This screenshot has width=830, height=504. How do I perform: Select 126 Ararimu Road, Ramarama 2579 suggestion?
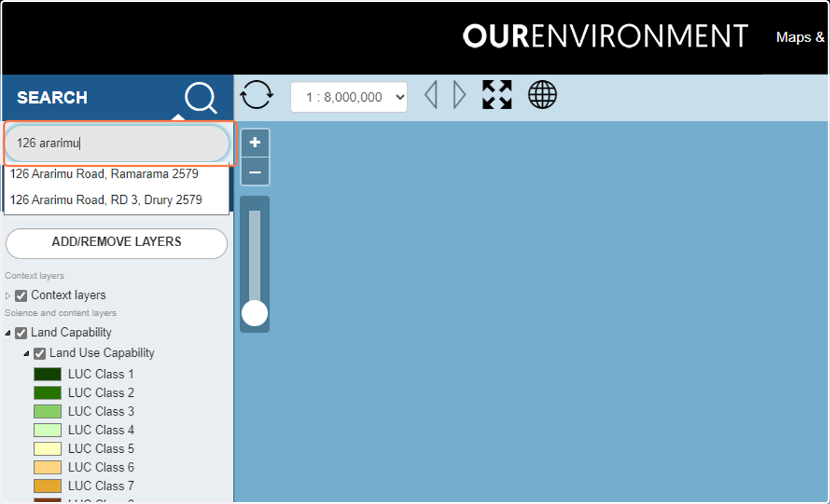(x=104, y=174)
